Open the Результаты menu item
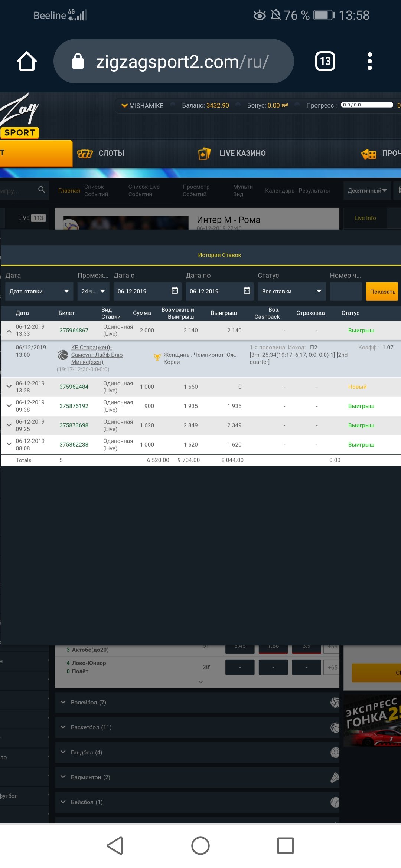Image resolution: width=401 pixels, height=868 pixels. (314, 191)
